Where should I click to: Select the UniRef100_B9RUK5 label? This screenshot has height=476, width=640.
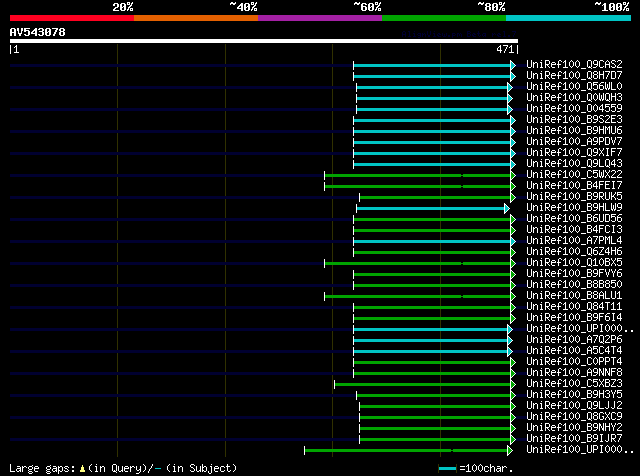click(574, 196)
